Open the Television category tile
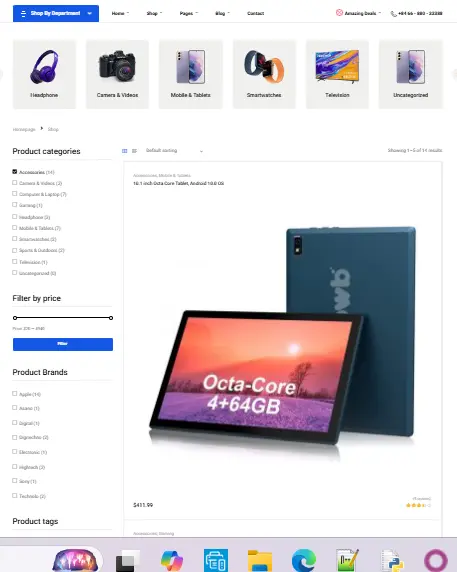This screenshot has height=572, width=457. coord(337,74)
